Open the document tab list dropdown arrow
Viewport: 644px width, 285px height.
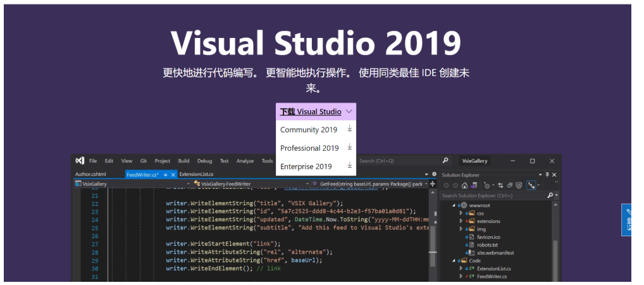tap(426, 175)
